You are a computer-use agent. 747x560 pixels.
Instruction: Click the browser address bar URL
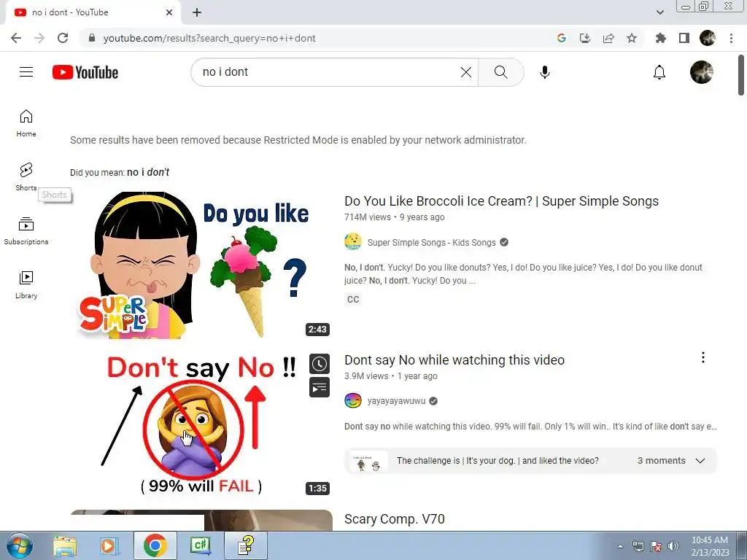pos(209,38)
